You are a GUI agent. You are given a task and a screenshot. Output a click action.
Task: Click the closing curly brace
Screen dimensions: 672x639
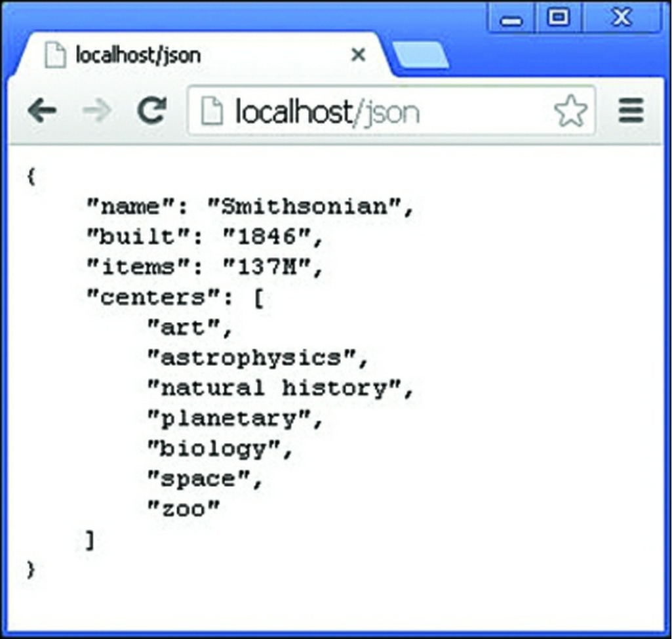point(31,570)
